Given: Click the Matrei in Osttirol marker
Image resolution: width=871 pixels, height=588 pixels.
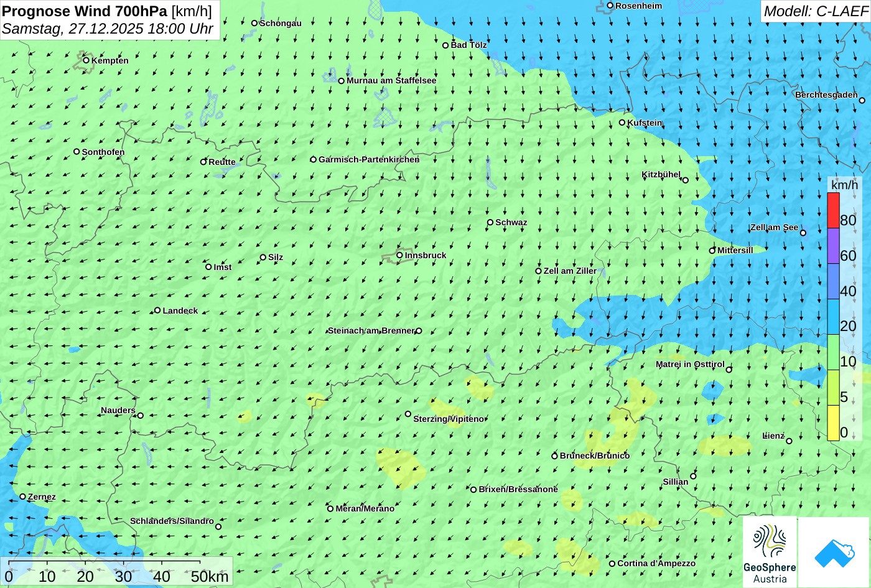Looking at the screenshot, I should (729, 370).
